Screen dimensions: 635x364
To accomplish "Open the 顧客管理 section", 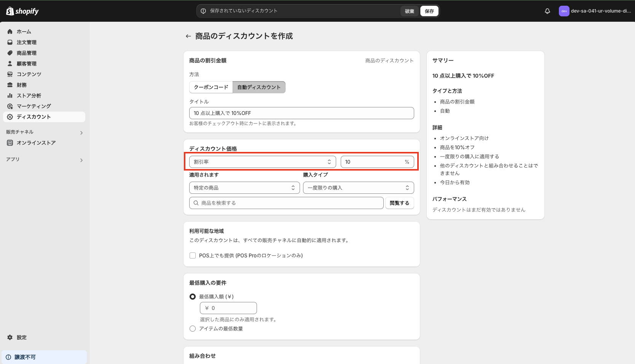I will [x=27, y=64].
